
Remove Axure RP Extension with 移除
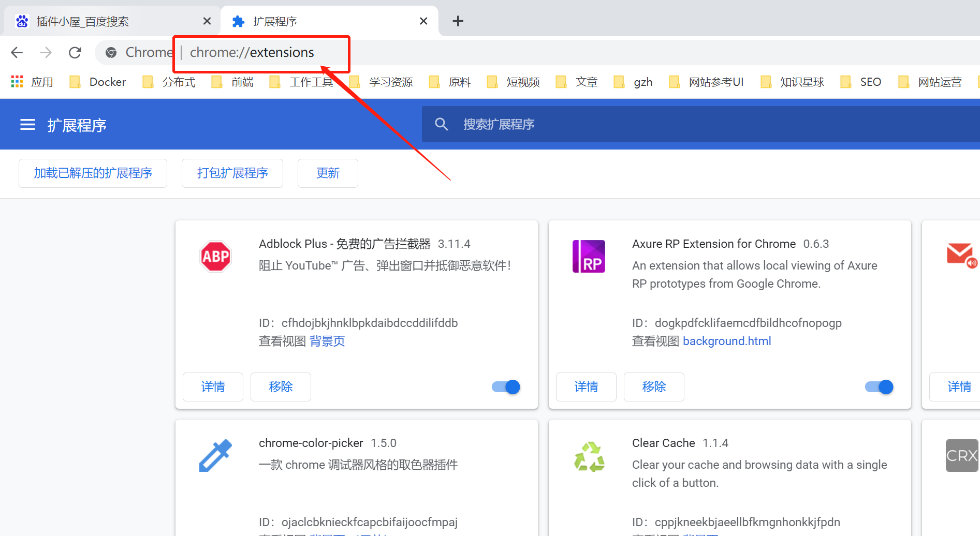654,386
